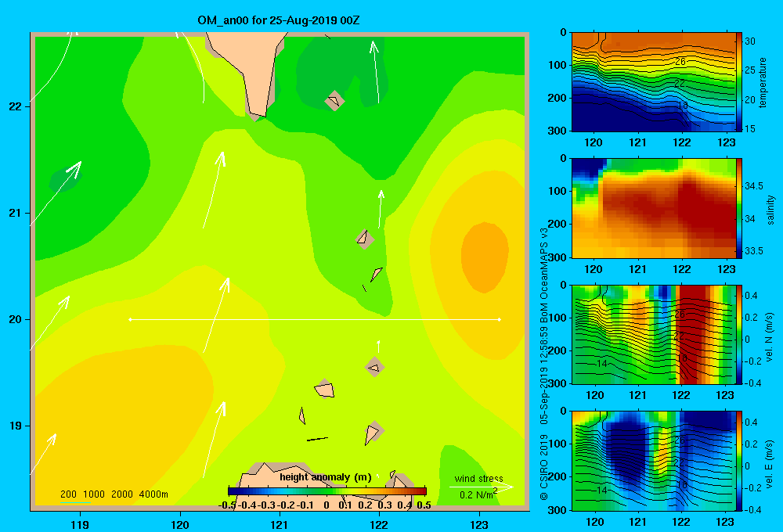Click the 30 tick on the temperature colorbar
This screenshot has height=532, width=783.
pos(749,41)
